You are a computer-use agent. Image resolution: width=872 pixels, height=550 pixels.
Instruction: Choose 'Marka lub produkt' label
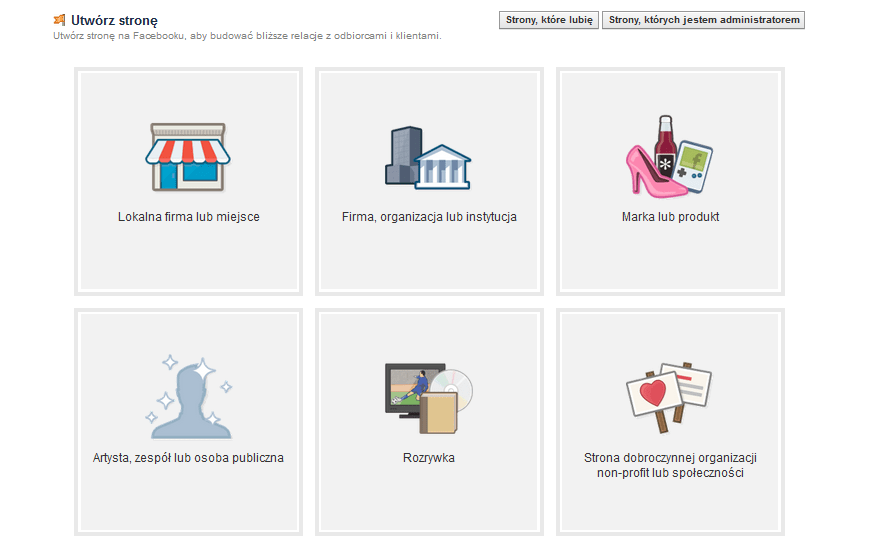click(x=670, y=217)
